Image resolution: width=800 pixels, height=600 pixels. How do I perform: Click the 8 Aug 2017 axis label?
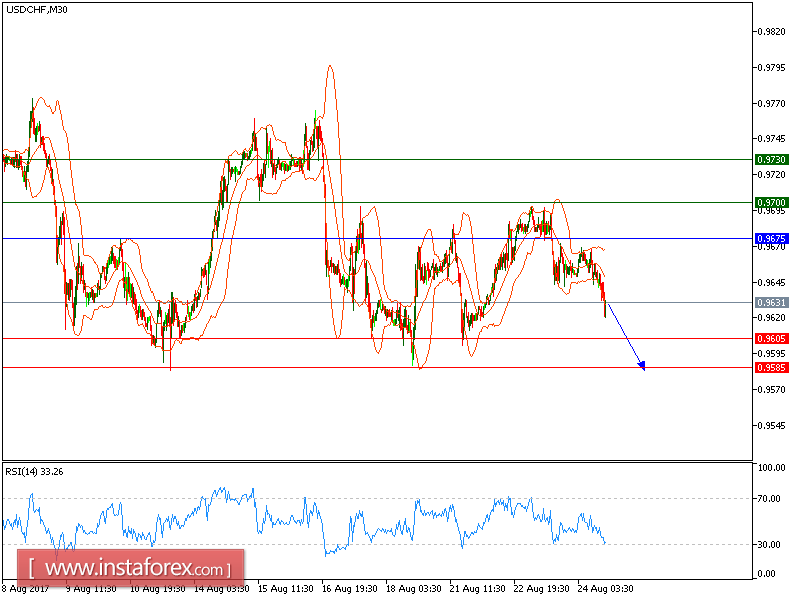click(24, 588)
